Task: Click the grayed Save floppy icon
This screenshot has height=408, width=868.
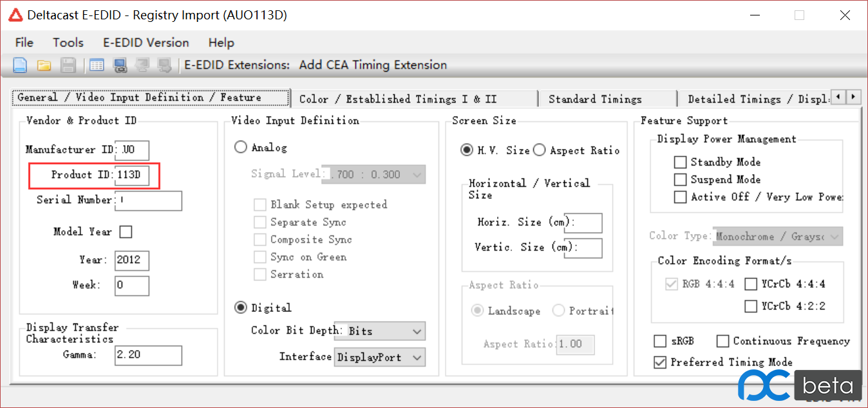Action: pyautogui.click(x=68, y=65)
